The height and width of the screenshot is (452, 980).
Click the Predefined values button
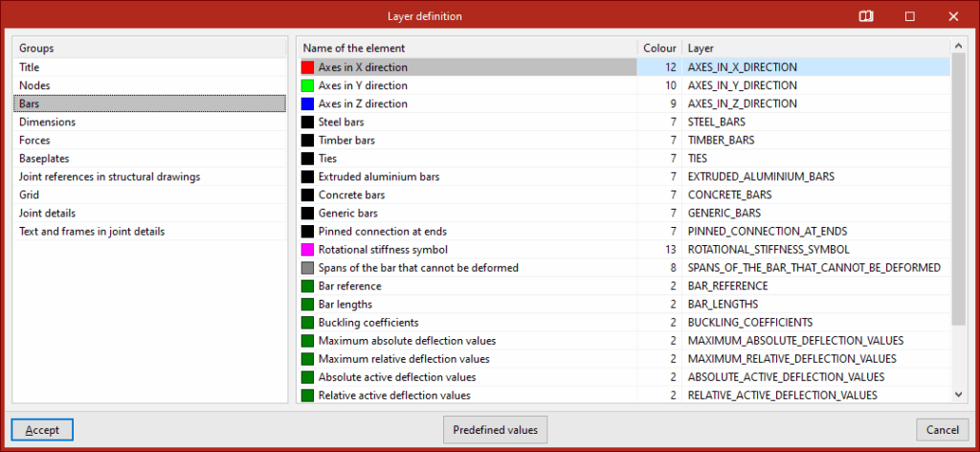pos(495,430)
